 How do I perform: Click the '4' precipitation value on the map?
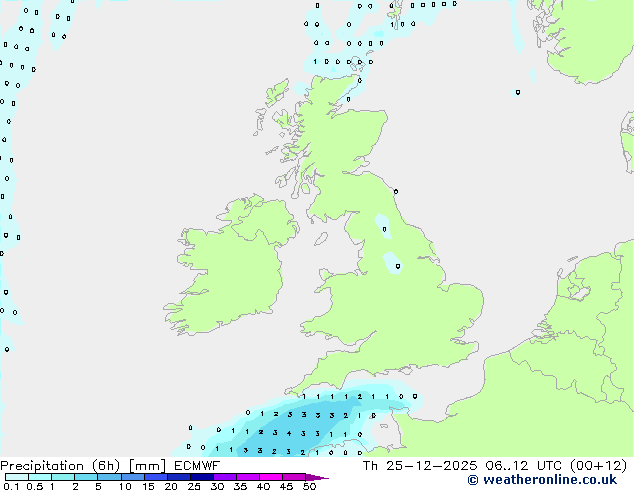pos(289,433)
